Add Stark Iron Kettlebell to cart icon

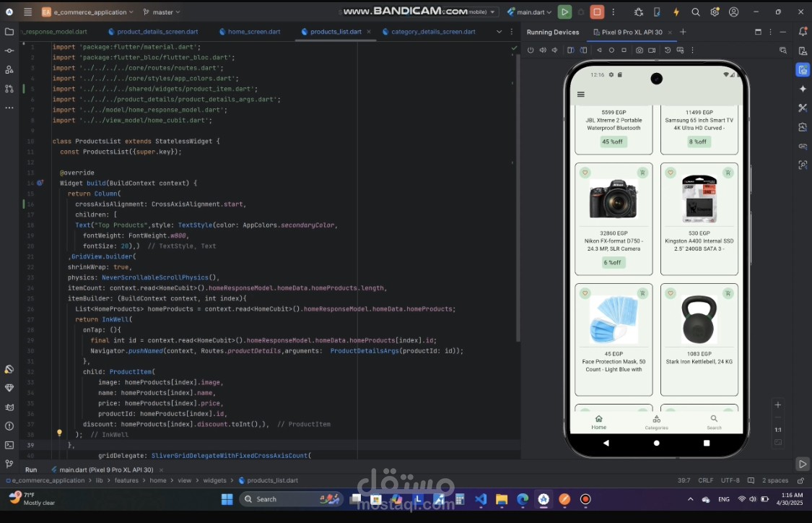[x=728, y=293]
